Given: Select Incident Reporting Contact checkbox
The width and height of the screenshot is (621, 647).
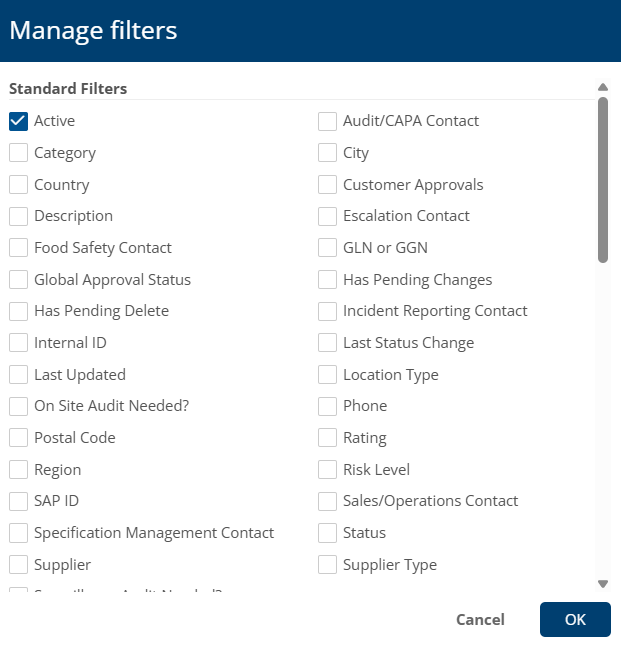Looking at the screenshot, I should pos(327,311).
